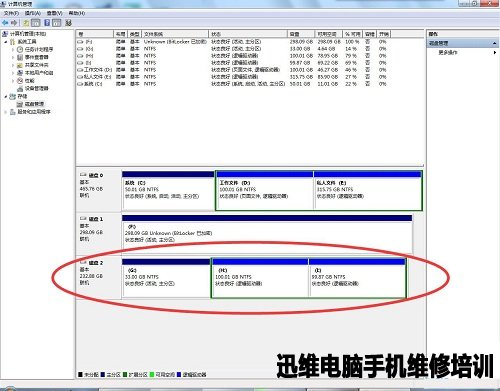Select 私人文件 (E:) 315.75 GB partition block
This screenshot has height=391, width=500.
368,190
